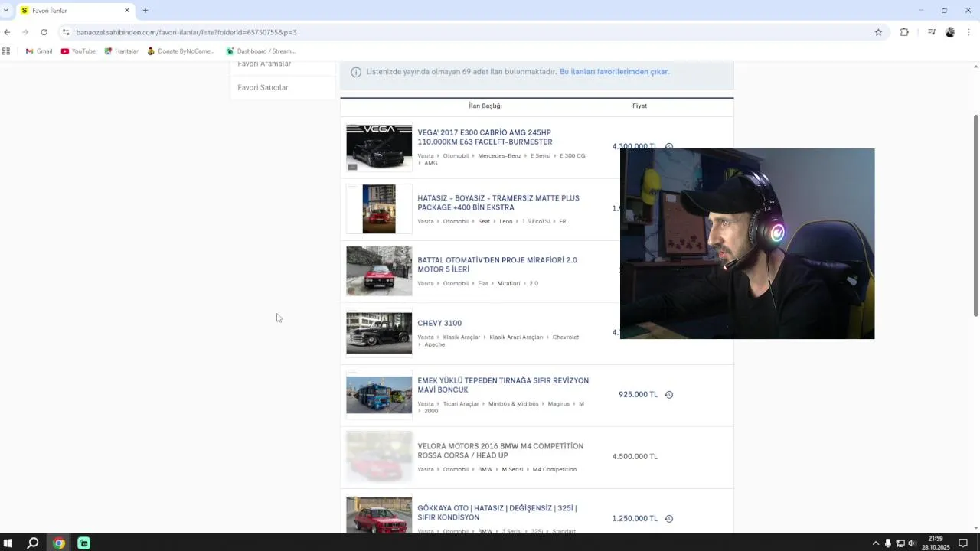Open Haritalar bookmark
This screenshot has width=980, height=551.
(121, 51)
